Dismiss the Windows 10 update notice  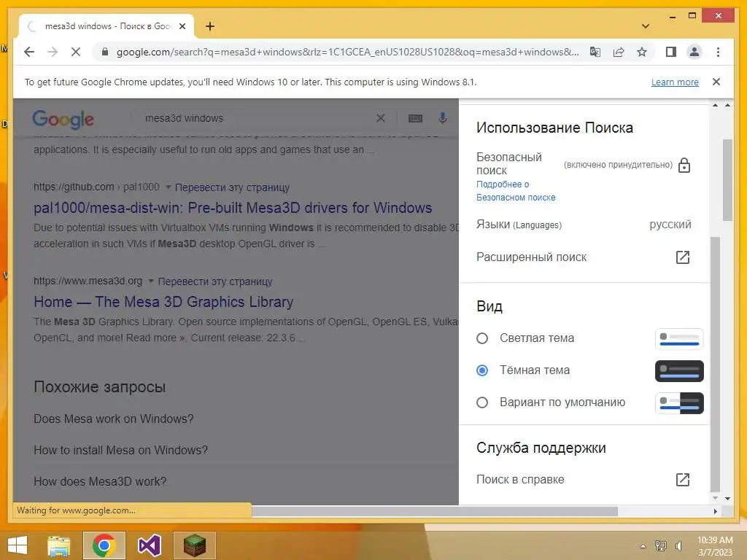(x=716, y=82)
